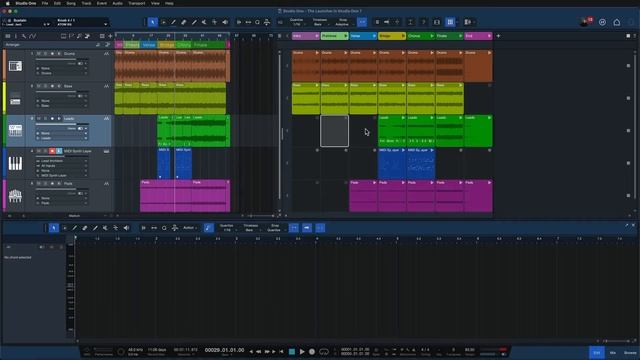Screen dimensions: 640x360
Task: Click the MIDI Synth Layer piano icon
Action: [15, 163]
